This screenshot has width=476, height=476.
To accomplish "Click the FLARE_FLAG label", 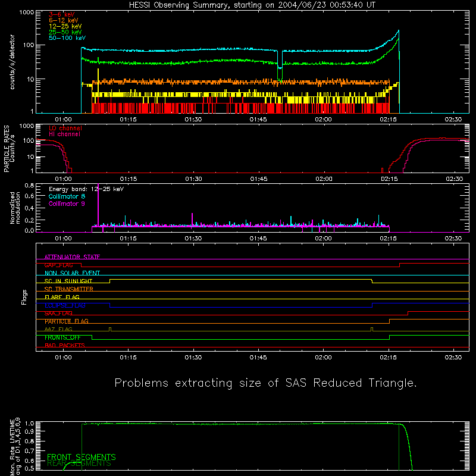I will (x=62, y=297).
